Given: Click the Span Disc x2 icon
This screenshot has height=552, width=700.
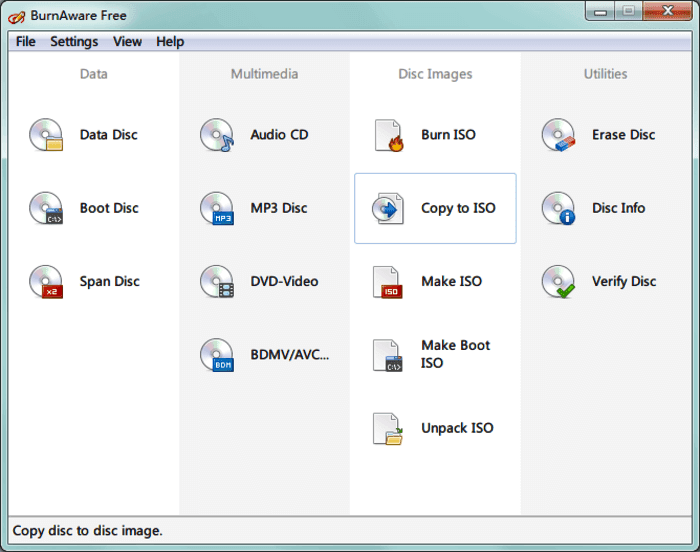Looking at the screenshot, I should pos(46,282).
